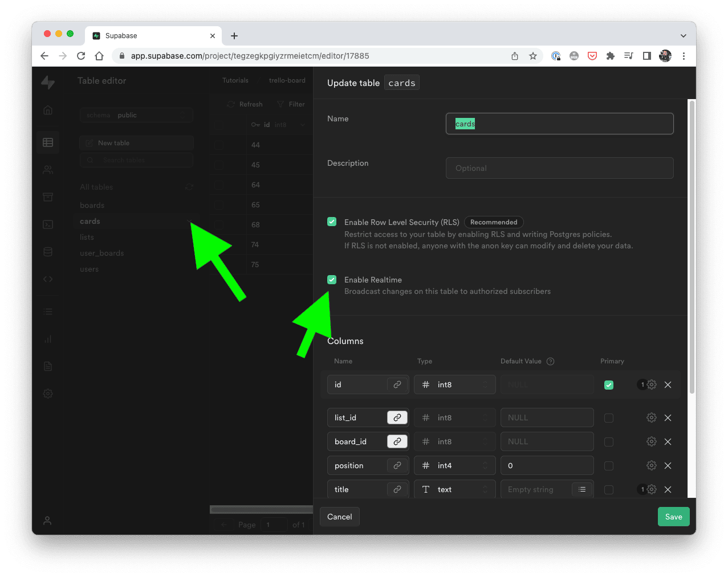This screenshot has height=577, width=728.
Task: Select row 45 checkbox in table
Action: point(219,165)
